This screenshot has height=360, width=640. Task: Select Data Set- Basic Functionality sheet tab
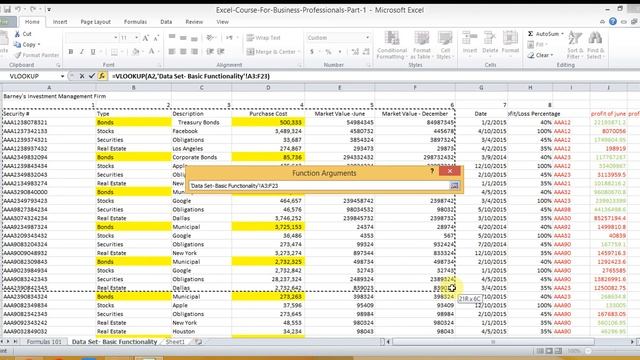click(115, 342)
